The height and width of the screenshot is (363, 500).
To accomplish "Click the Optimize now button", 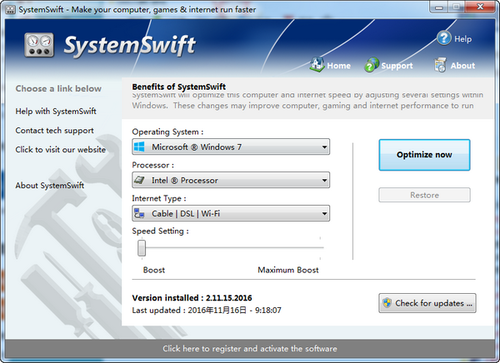I will [x=424, y=155].
